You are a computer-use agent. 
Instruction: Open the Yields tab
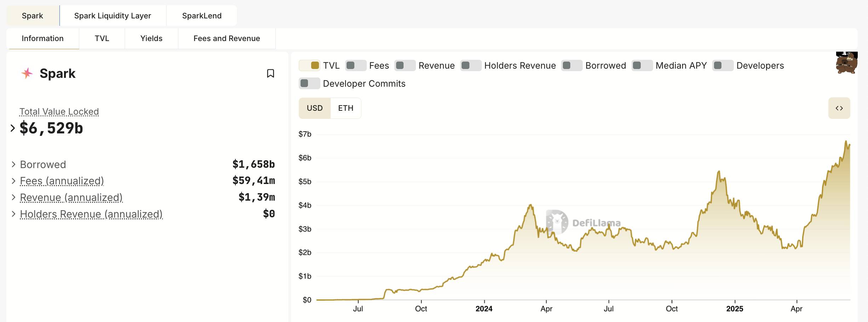(x=152, y=39)
